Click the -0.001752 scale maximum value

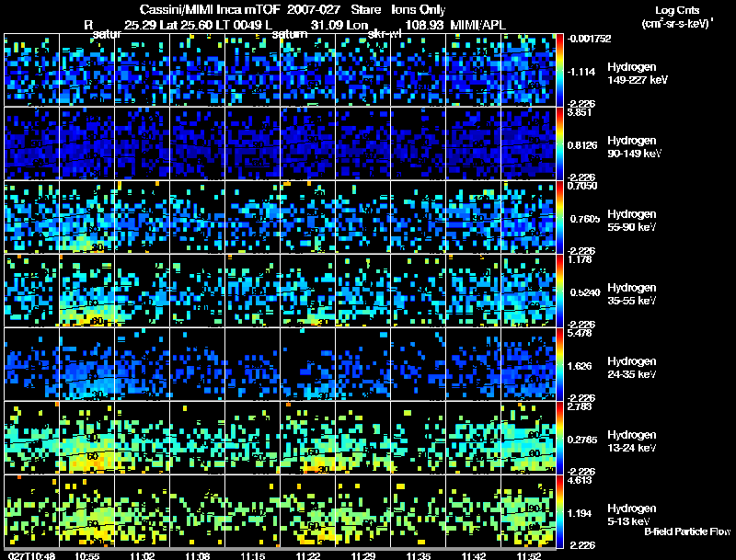(590, 39)
